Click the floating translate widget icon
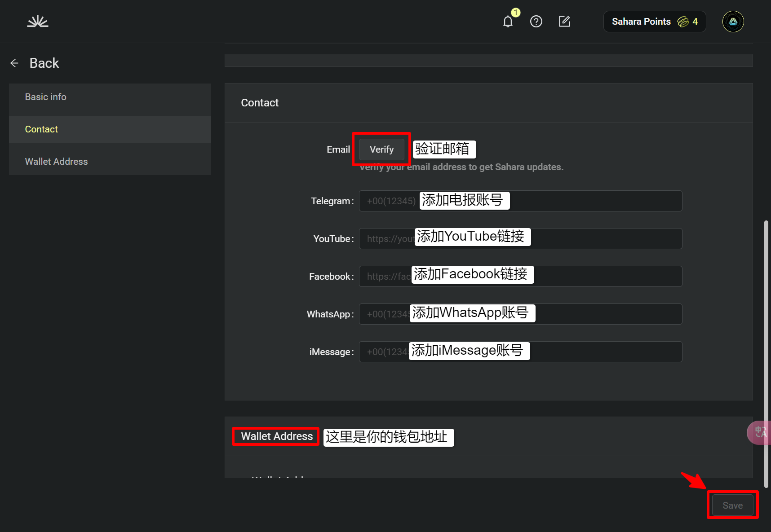This screenshot has height=532, width=771. 760,432
